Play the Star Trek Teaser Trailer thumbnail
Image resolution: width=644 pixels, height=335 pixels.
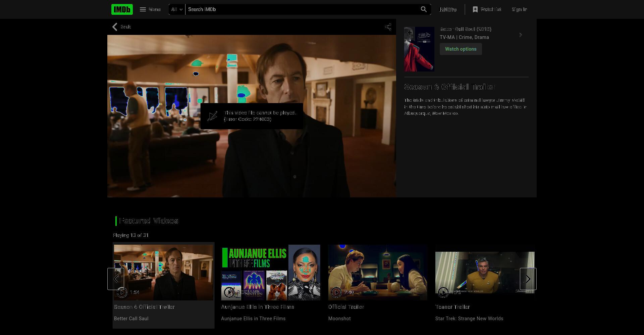coord(485,272)
